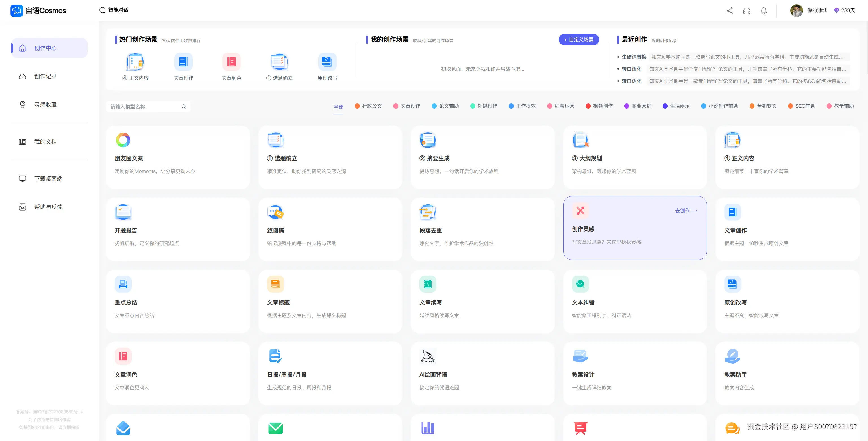Click 去创作 link on 创作灵感 card
This screenshot has height=441, width=868.
point(686,211)
